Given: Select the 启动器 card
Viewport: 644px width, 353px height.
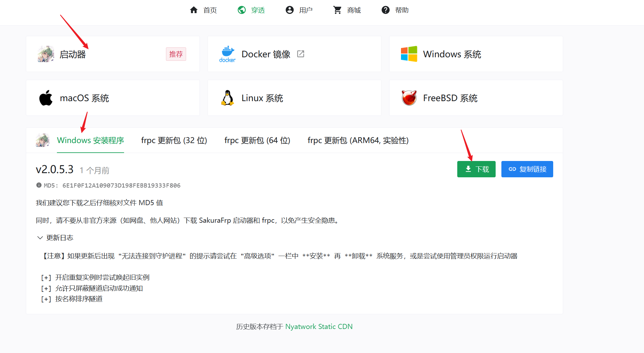Looking at the screenshot, I should pyautogui.click(x=113, y=54).
